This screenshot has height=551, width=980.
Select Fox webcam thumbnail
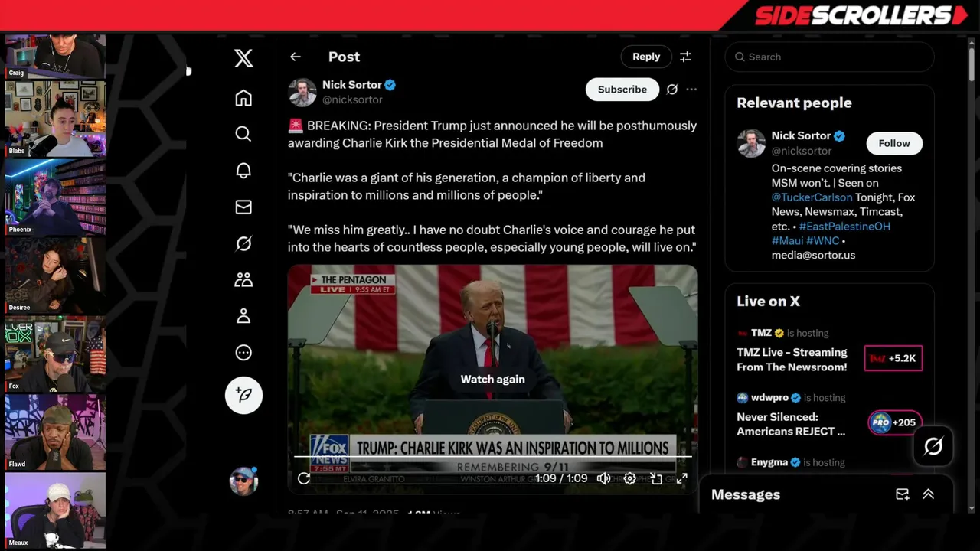[55, 354]
